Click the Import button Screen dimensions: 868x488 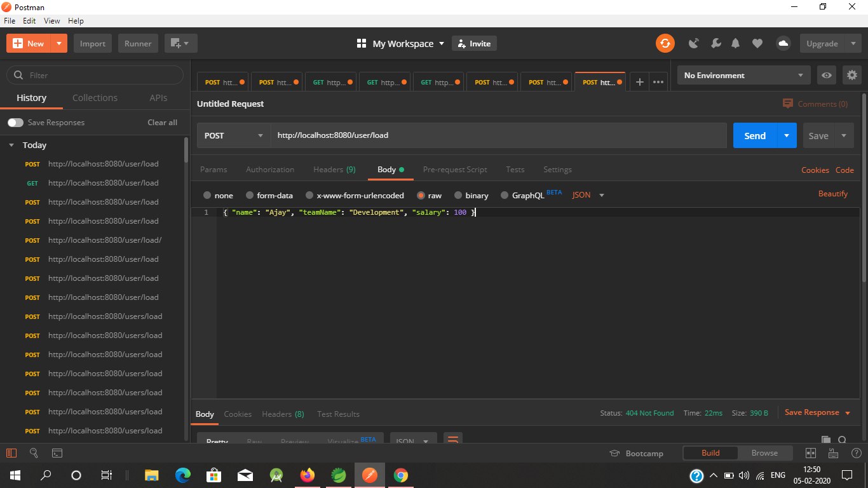(93, 43)
